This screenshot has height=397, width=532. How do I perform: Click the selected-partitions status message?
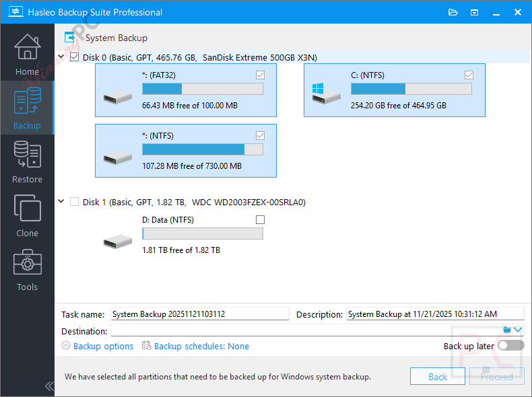tap(218, 377)
